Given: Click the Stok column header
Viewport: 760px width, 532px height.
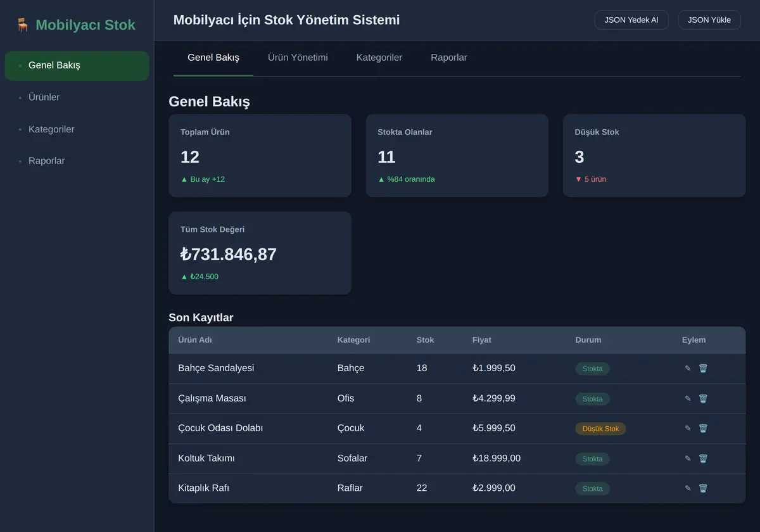Looking at the screenshot, I should click(x=425, y=340).
